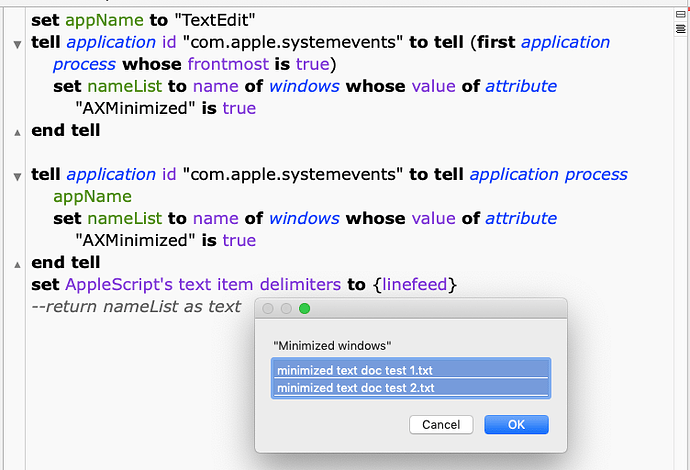Screen dimensions: 690x470
Task: Select minimized text doc test 1.txt
Action: [410, 370]
